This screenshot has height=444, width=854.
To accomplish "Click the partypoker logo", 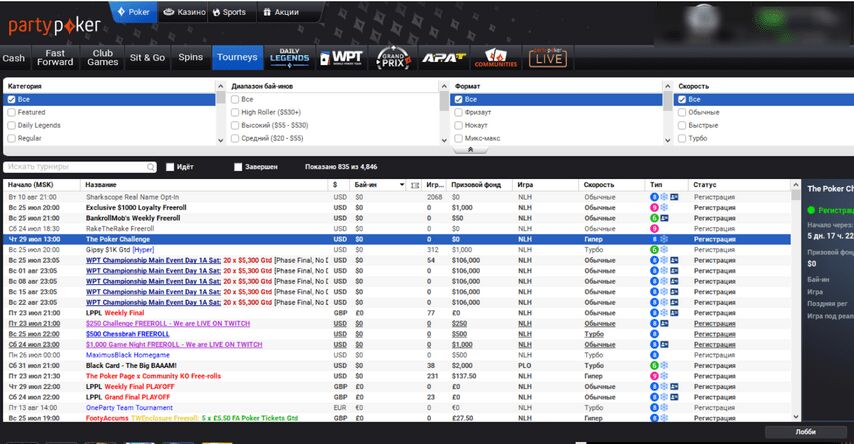I will tap(54, 26).
